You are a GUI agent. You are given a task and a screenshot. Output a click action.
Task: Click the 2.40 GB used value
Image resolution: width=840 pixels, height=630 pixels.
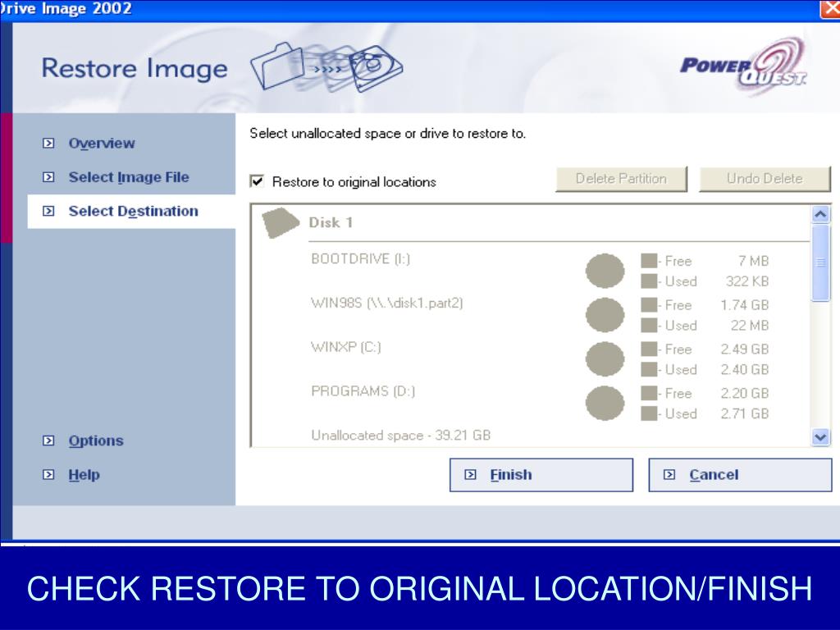[745, 370]
